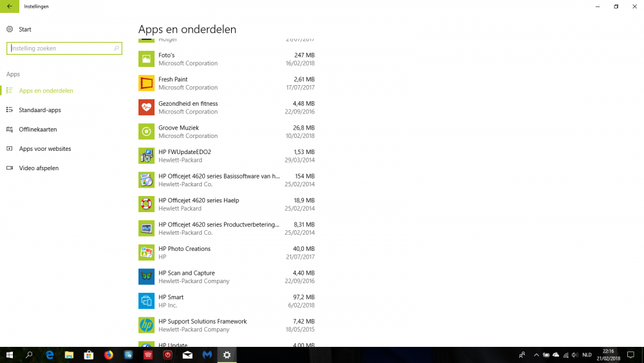
Task: Launch Microsoft Edge from taskbar
Action: point(50,355)
